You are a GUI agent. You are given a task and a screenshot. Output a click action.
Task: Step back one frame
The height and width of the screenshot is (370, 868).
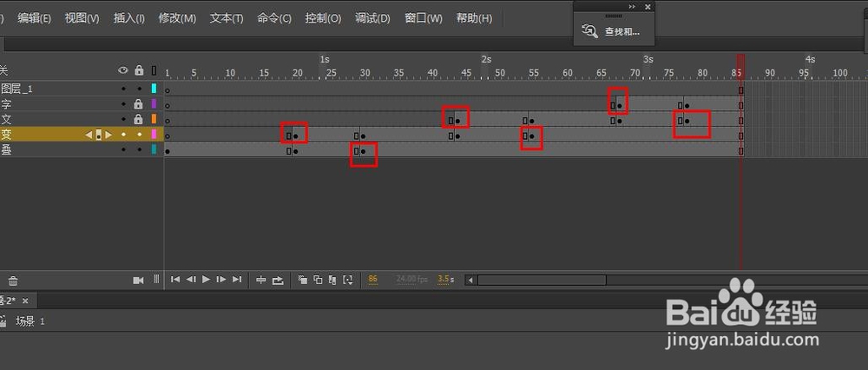coord(191,280)
